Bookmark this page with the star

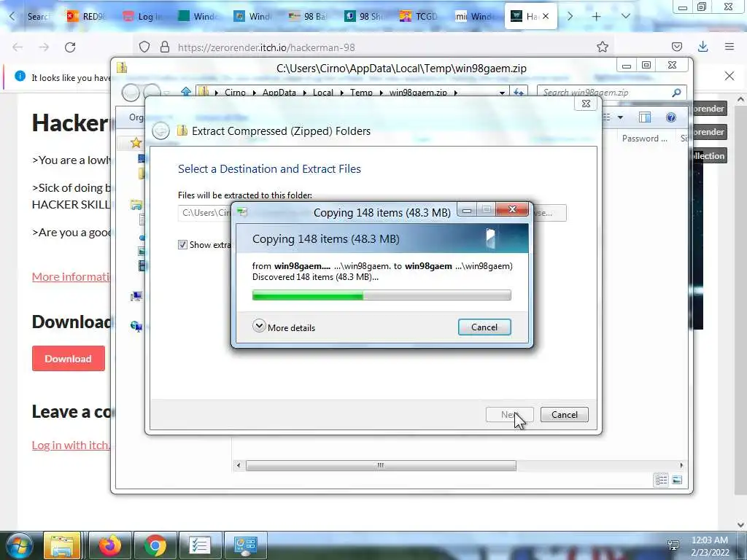tap(603, 47)
